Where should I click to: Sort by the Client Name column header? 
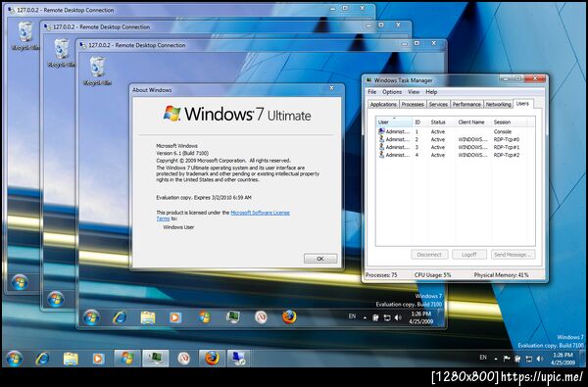[472, 122]
